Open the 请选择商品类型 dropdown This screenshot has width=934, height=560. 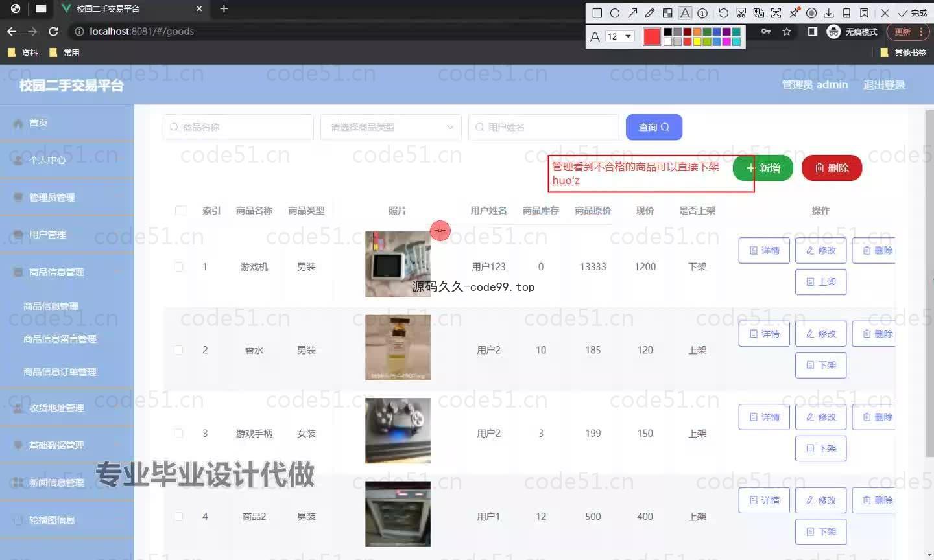pyautogui.click(x=391, y=127)
